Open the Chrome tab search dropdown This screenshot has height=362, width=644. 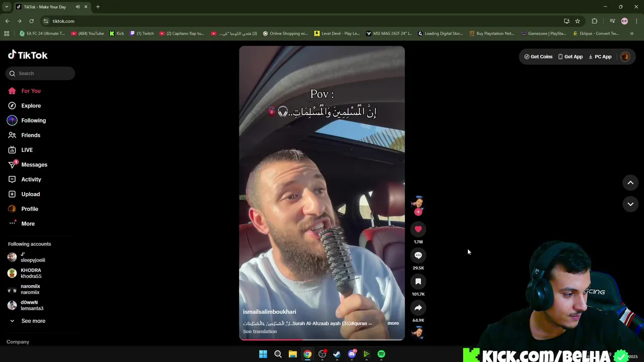(x=7, y=7)
